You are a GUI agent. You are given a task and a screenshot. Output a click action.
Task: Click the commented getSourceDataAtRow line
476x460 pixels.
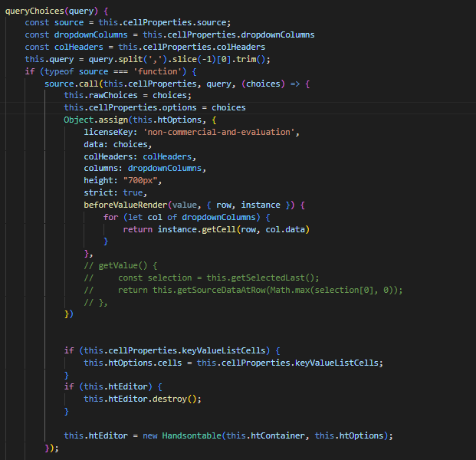[x=243, y=290]
